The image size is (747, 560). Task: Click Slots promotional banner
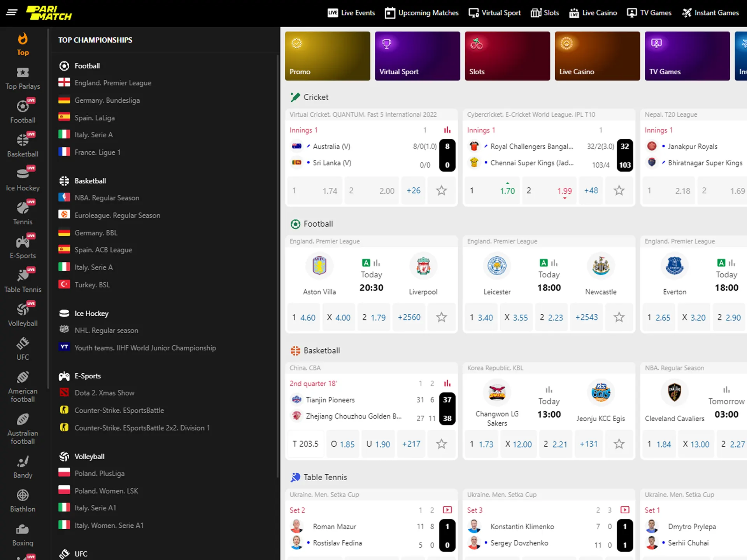point(507,56)
